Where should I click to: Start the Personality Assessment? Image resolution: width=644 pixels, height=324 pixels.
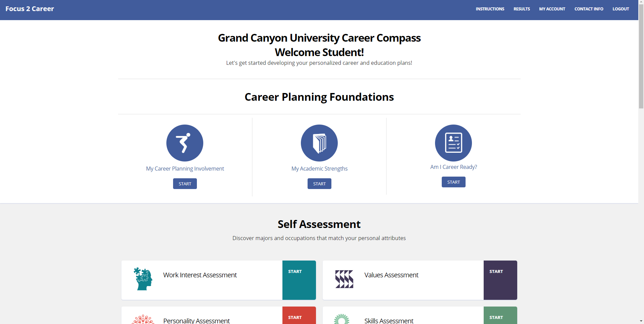click(x=299, y=315)
